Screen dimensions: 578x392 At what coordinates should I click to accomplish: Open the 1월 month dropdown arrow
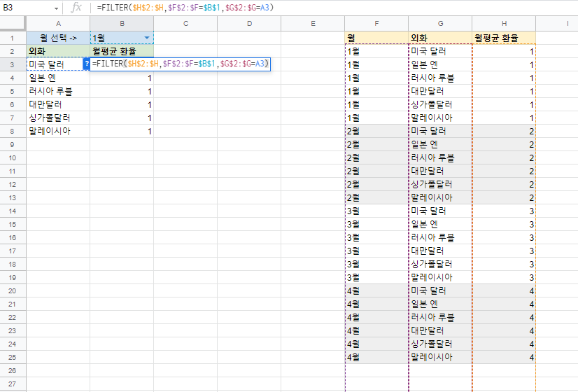coord(147,38)
